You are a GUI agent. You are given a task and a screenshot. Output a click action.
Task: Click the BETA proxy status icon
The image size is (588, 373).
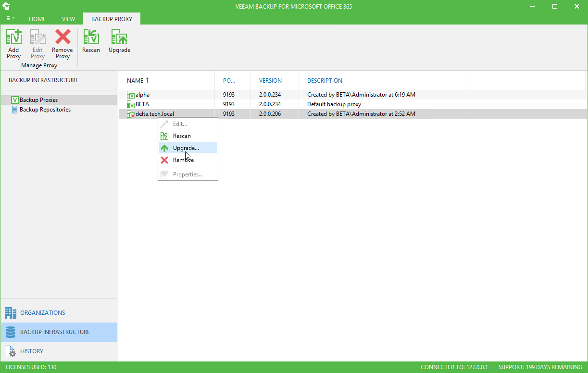(131, 104)
